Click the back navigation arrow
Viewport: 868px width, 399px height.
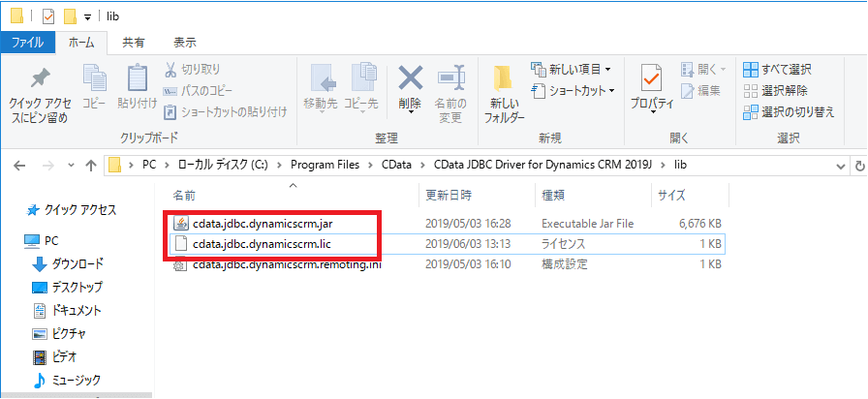coord(18,165)
